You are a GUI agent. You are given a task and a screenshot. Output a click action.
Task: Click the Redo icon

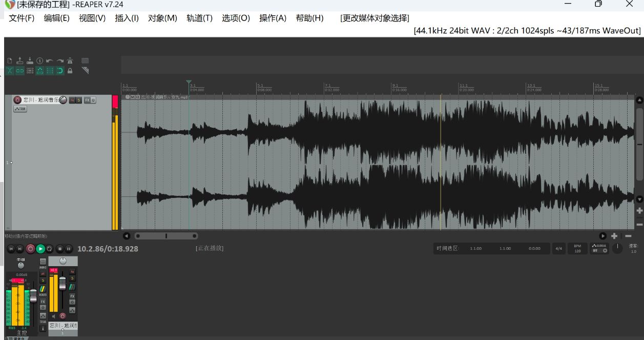pos(60,61)
